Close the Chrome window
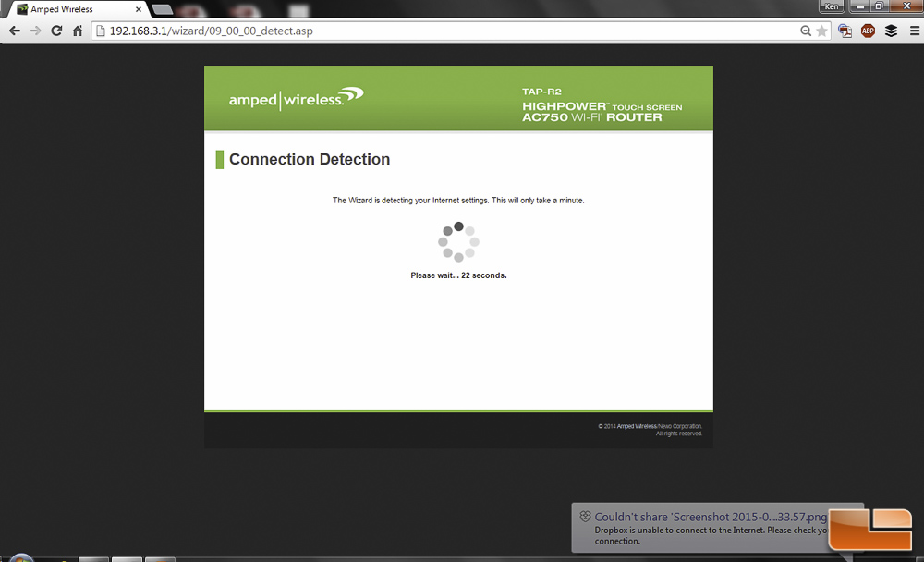Screen dimensions: 924x562 (x=906, y=6)
